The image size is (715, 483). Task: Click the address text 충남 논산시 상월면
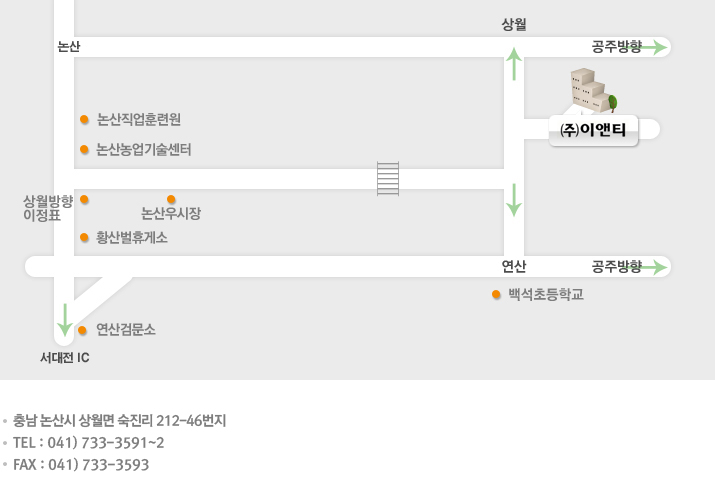63,421
